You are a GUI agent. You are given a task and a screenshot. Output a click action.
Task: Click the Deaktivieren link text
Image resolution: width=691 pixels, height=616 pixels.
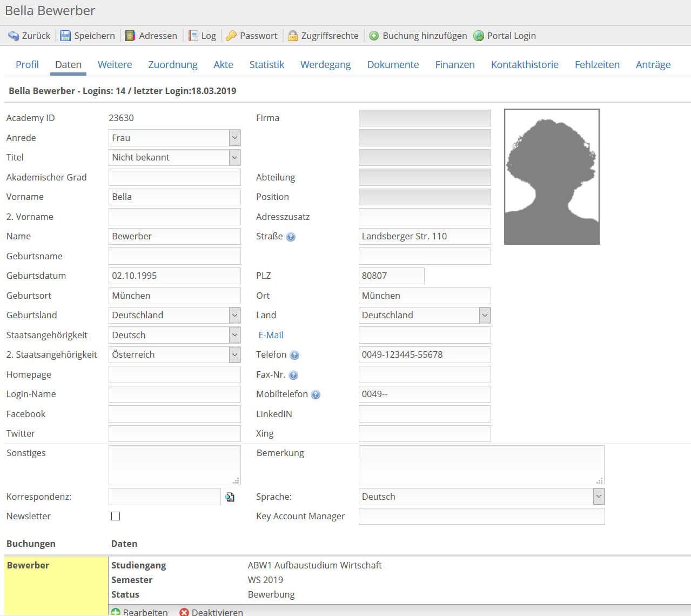coord(217,612)
